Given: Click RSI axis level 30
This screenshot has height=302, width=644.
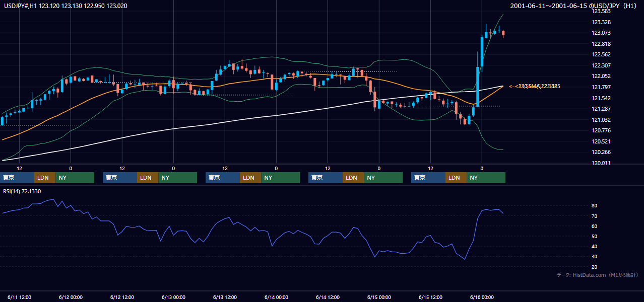Looking at the screenshot, I should pyautogui.click(x=595, y=257).
